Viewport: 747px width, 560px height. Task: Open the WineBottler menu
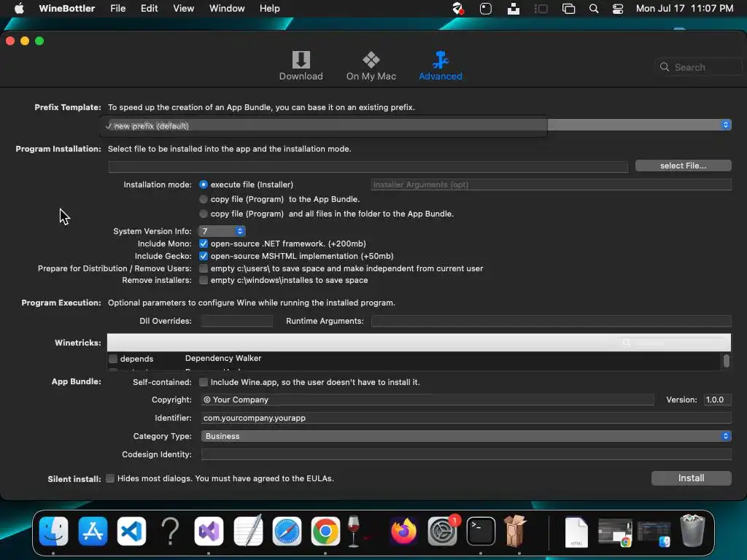pos(66,9)
